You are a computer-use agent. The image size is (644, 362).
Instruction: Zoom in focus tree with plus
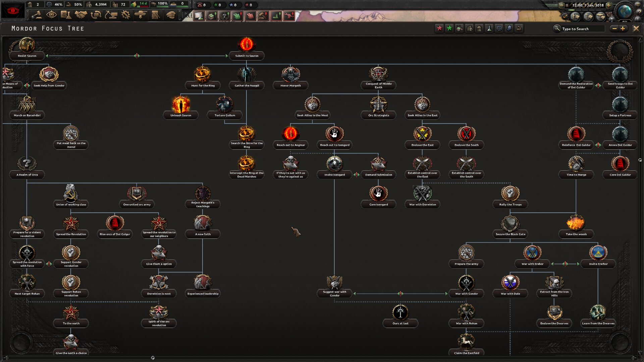tap(623, 29)
